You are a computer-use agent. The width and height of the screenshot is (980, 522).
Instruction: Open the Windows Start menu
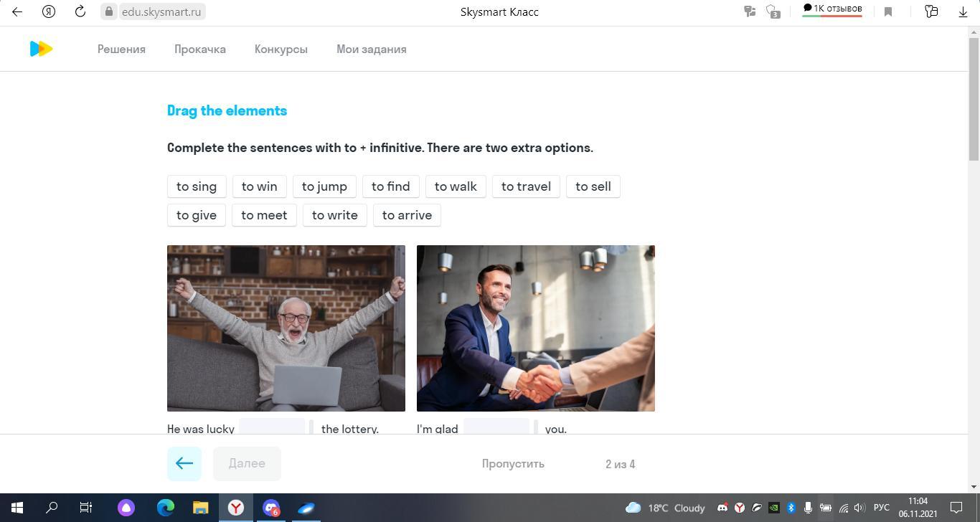[17, 508]
